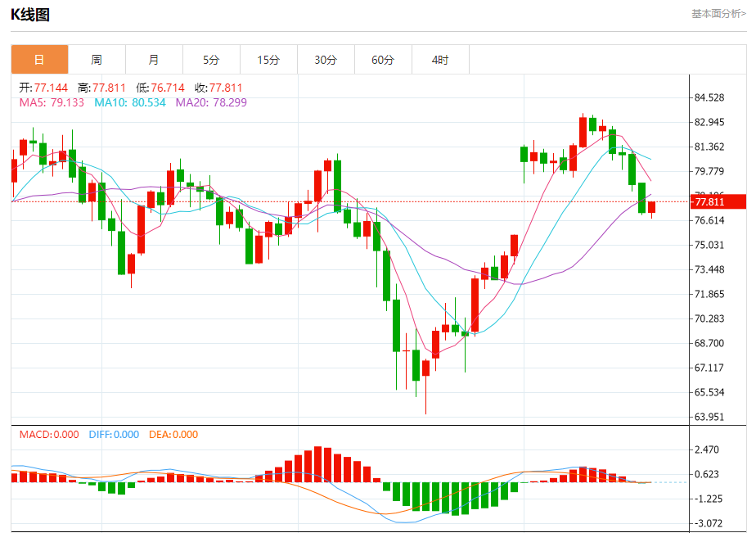The height and width of the screenshot is (533, 756).
Task: Click the 高:77.811 high price value
Action: tap(101, 88)
